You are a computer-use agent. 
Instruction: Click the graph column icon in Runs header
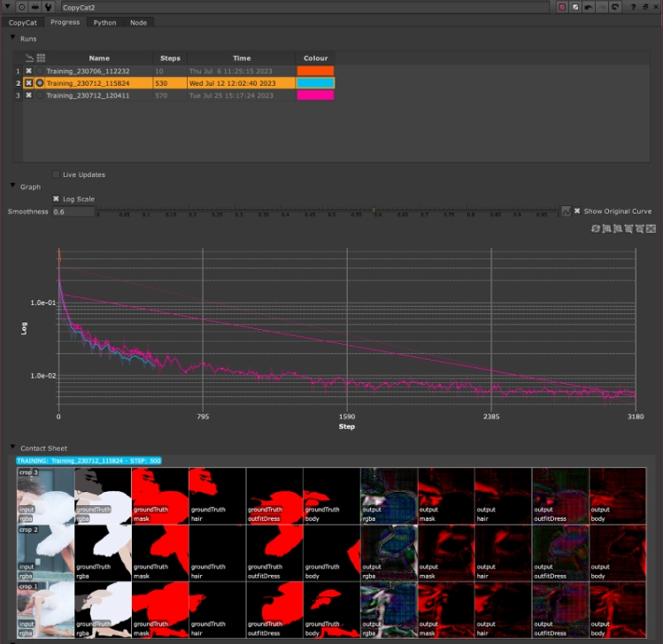pos(29,58)
